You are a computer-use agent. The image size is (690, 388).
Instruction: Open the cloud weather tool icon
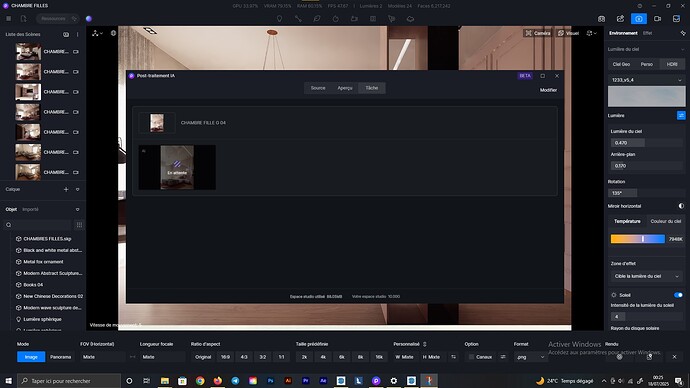[x=410, y=19]
